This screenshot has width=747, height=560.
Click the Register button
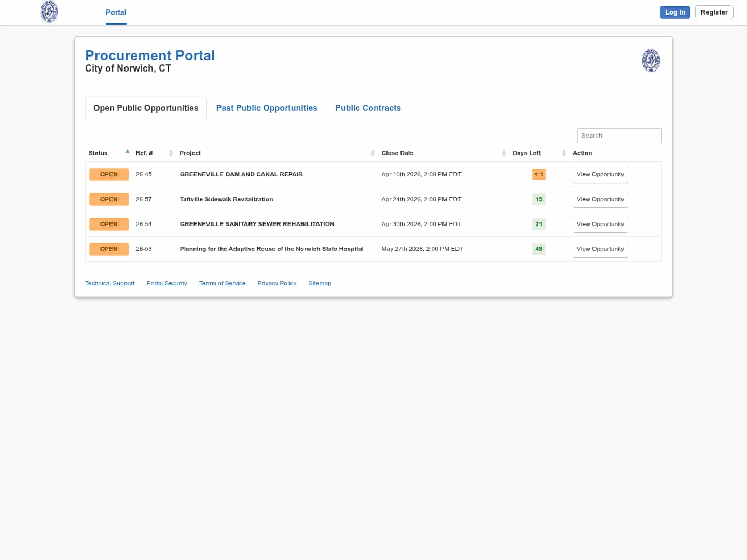pos(714,12)
